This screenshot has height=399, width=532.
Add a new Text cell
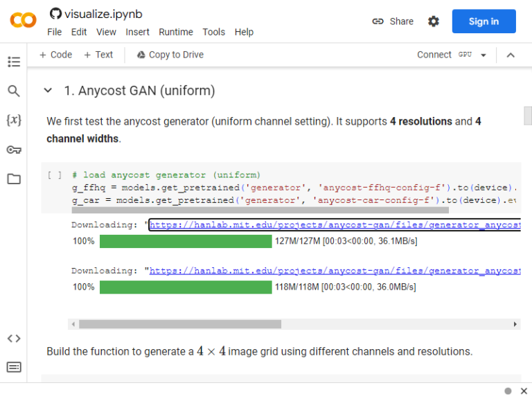(98, 55)
